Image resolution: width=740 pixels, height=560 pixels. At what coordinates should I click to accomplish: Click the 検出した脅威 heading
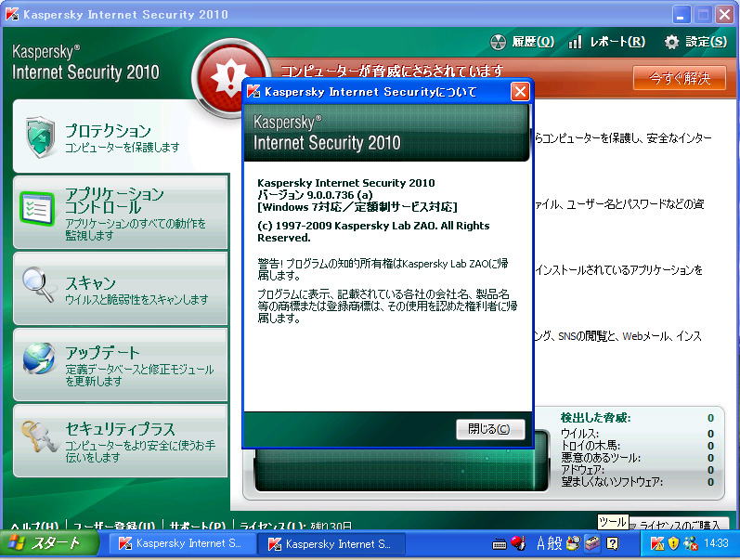(595, 418)
